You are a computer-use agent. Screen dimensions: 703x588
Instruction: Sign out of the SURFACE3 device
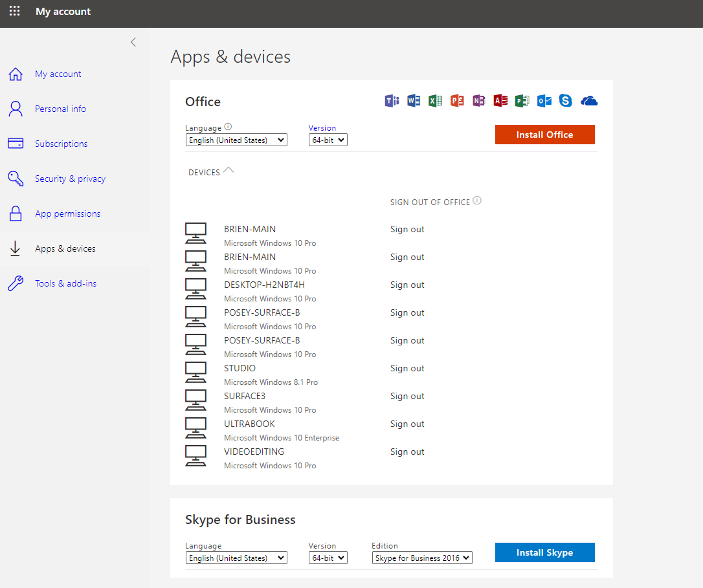[407, 396]
